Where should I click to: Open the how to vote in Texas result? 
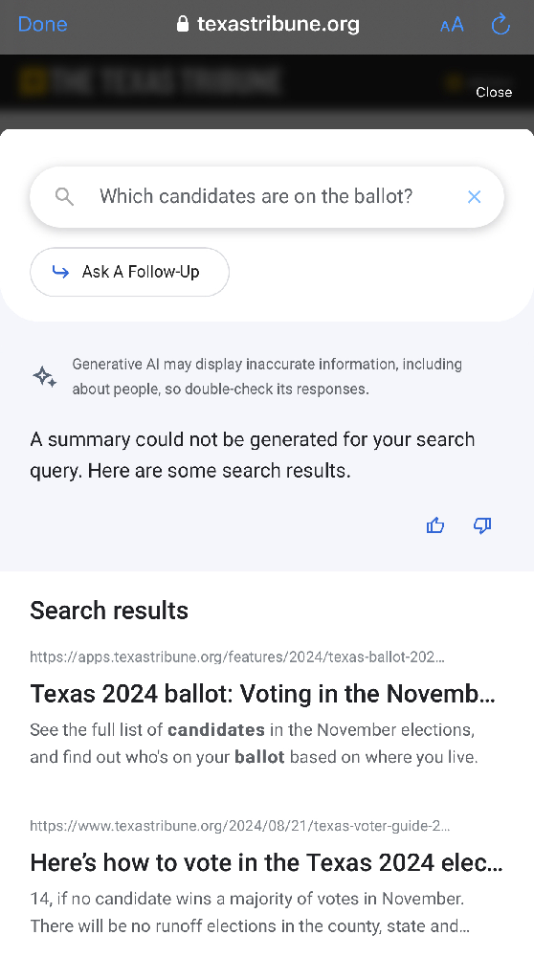click(266, 862)
